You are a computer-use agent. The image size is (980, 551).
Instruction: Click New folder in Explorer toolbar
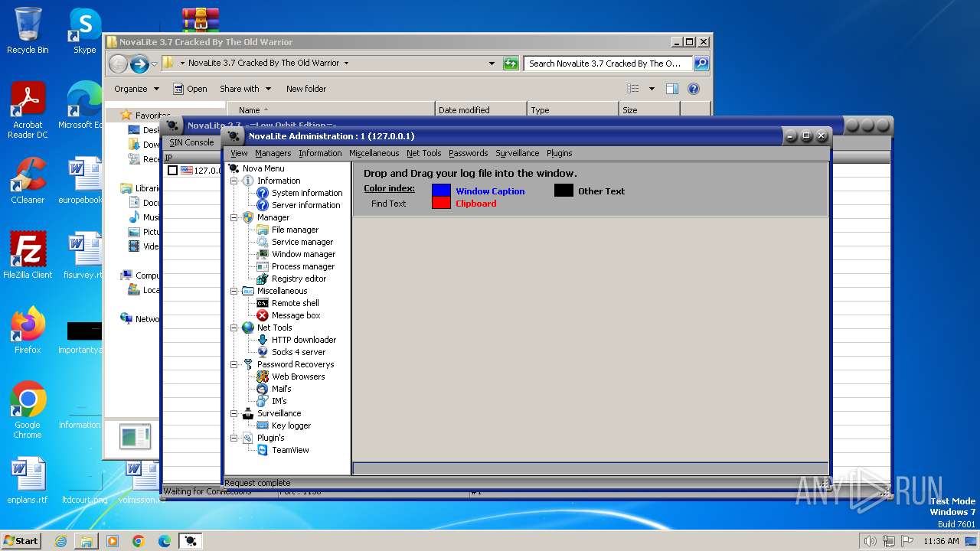(x=306, y=89)
